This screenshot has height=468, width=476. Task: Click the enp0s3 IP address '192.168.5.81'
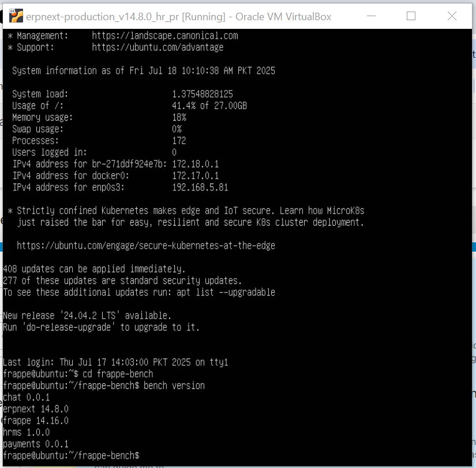[200, 188]
